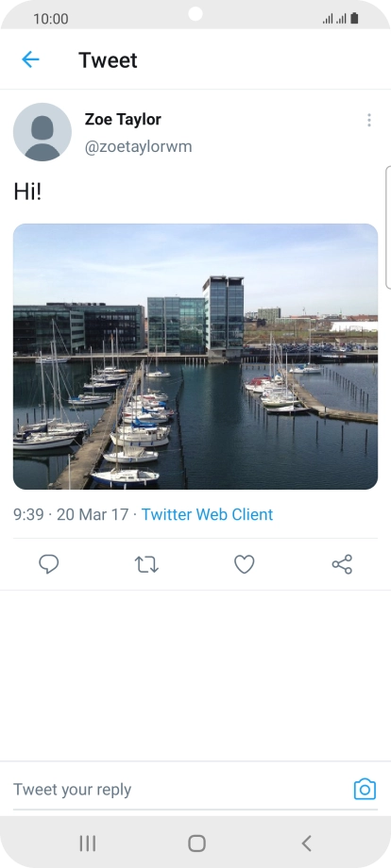391x868 pixels.
Task: Go back using the blue arrow
Action: point(30,59)
